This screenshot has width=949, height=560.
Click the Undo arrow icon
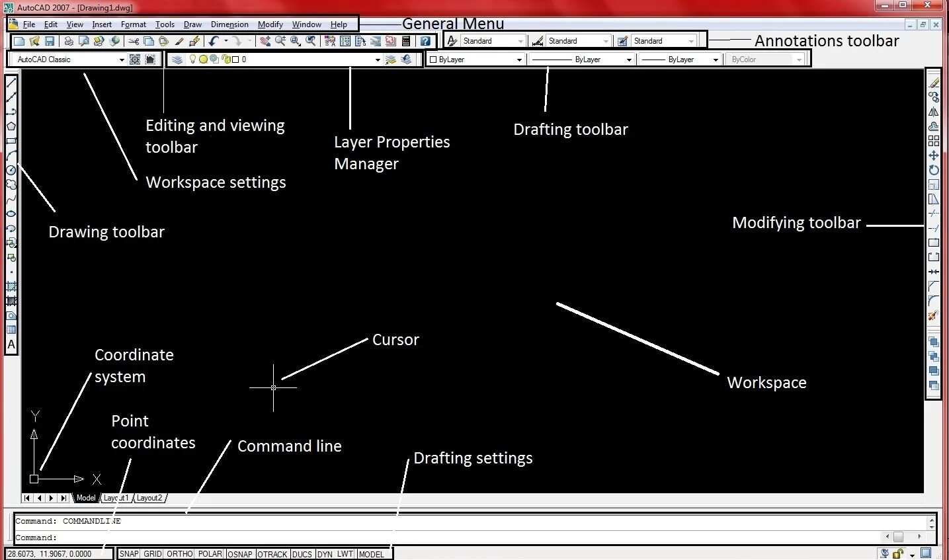point(213,41)
